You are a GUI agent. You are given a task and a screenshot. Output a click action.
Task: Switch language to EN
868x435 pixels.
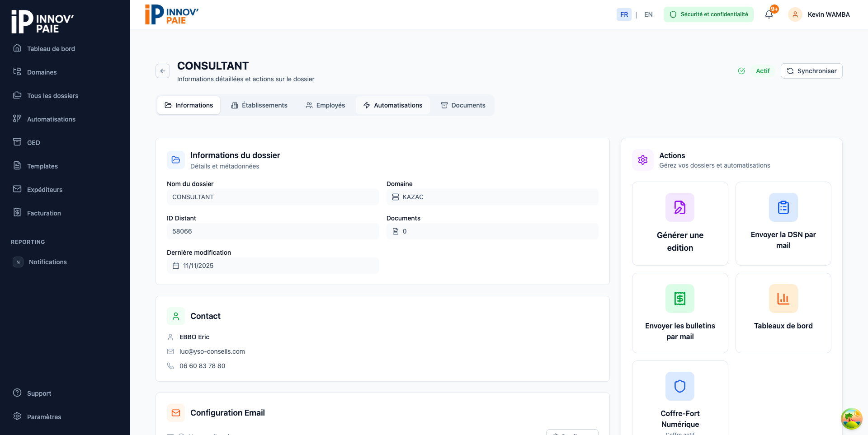coord(648,14)
